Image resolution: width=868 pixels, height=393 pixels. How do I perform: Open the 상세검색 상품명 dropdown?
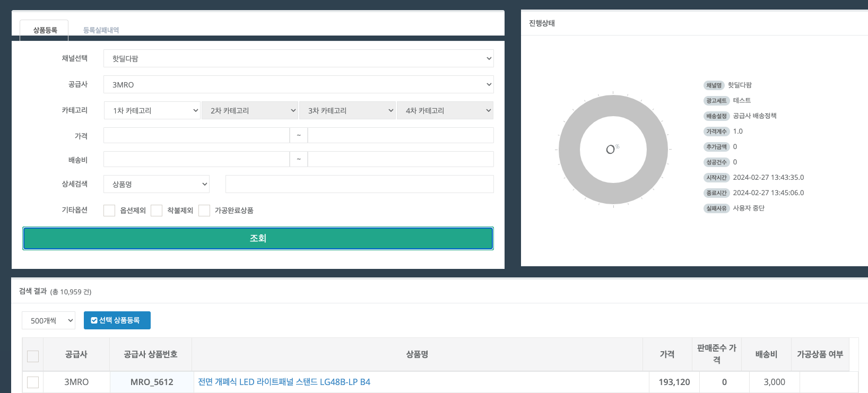click(157, 184)
